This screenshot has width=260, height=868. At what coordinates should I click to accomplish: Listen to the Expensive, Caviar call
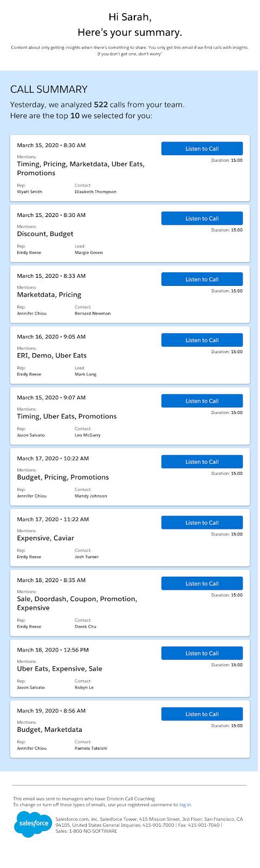click(202, 522)
